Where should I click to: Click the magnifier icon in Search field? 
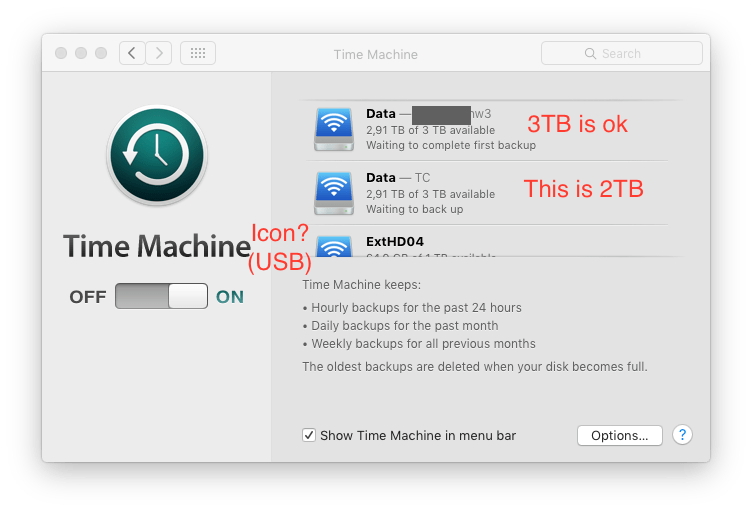coord(590,53)
